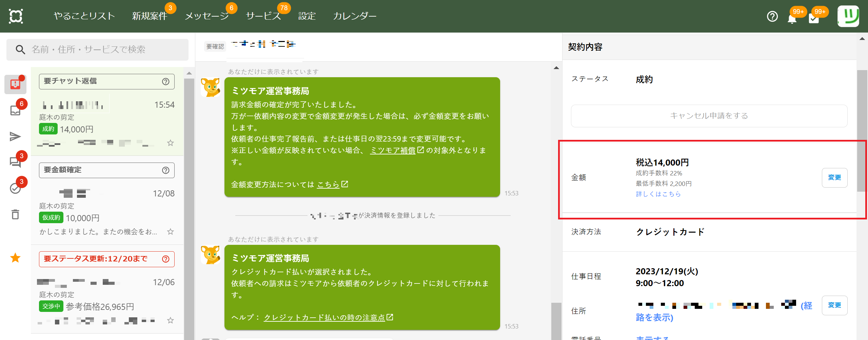Click the contract panel scroll-up arrow
868x340 pixels.
pyautogui.click(x=862, y=39)
